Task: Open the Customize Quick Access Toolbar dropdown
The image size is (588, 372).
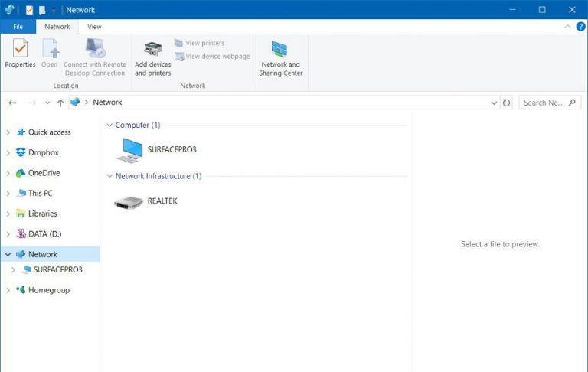Action: click(x=54, y=11)
